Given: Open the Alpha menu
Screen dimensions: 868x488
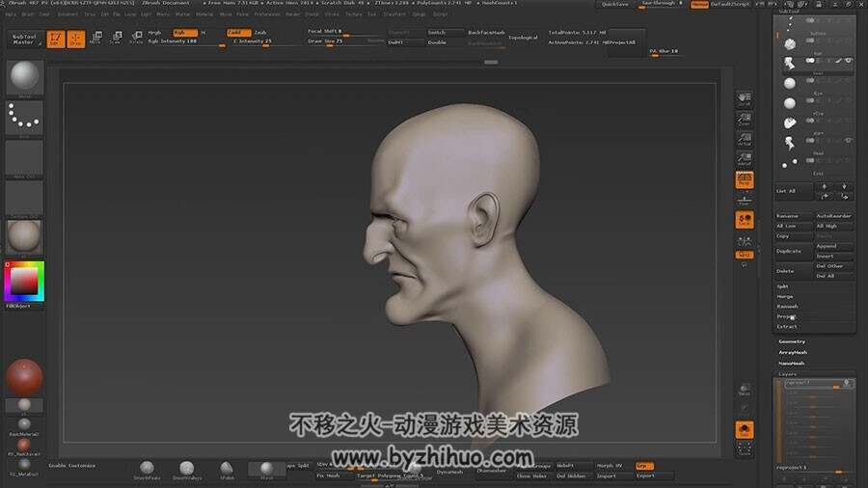Looking at the screenshot, I should [x=11, y=14].
